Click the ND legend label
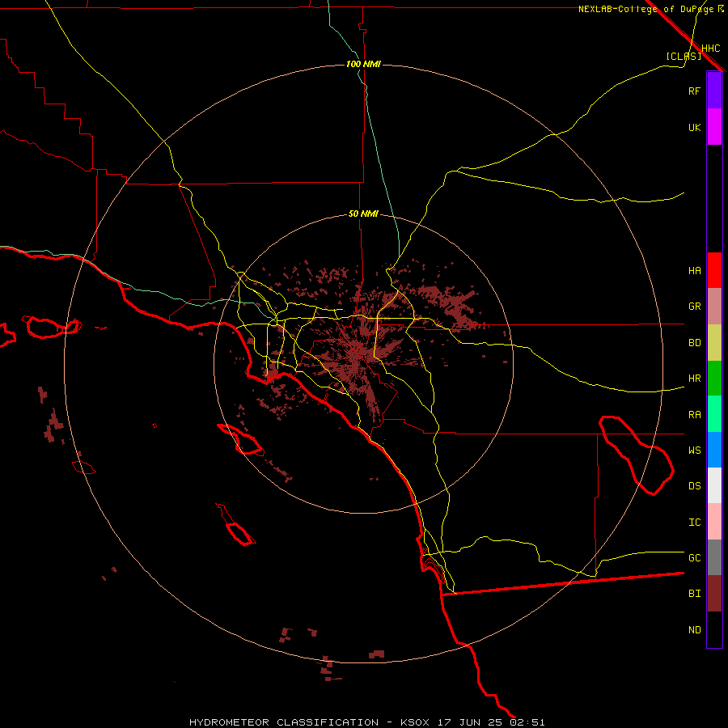Viewport: 728px width, 728px height. click(695, 630)
